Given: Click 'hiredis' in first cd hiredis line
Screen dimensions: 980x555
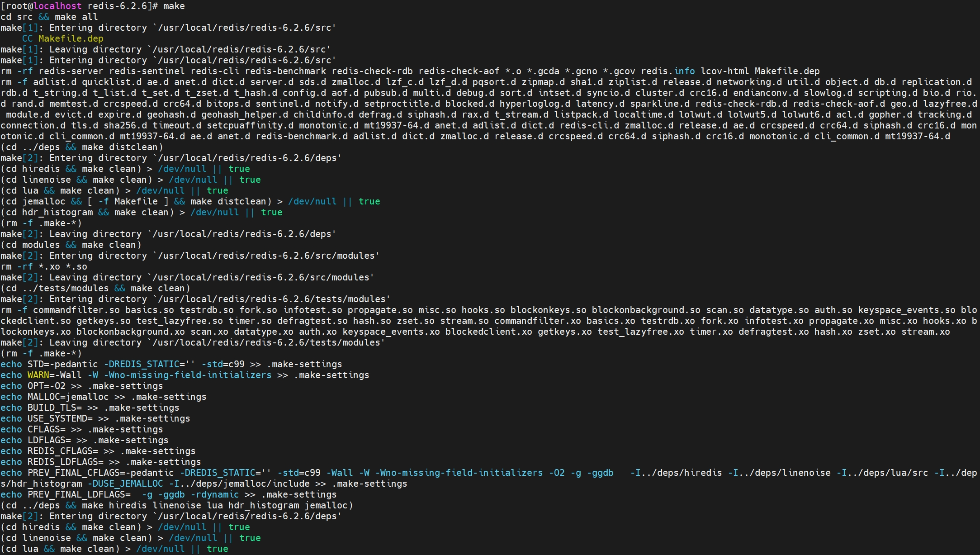Looking at the screenshot, I should click(41, 169).
